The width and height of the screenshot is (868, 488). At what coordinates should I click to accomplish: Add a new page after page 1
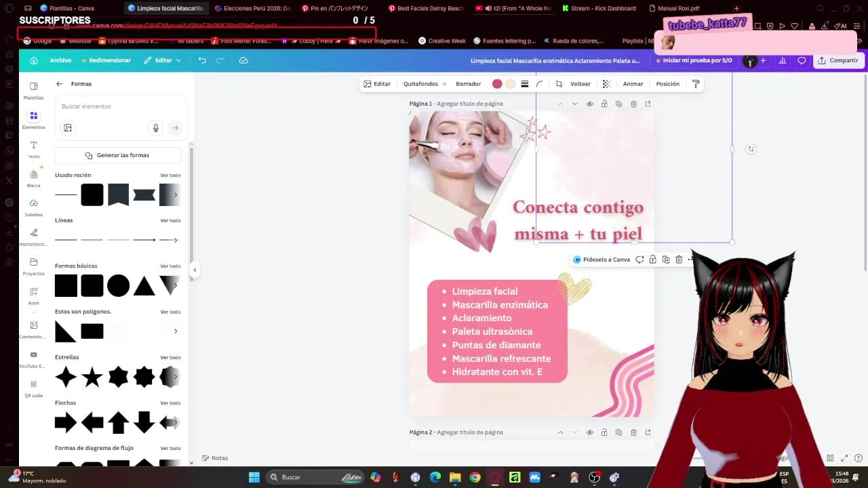(648, 104)
